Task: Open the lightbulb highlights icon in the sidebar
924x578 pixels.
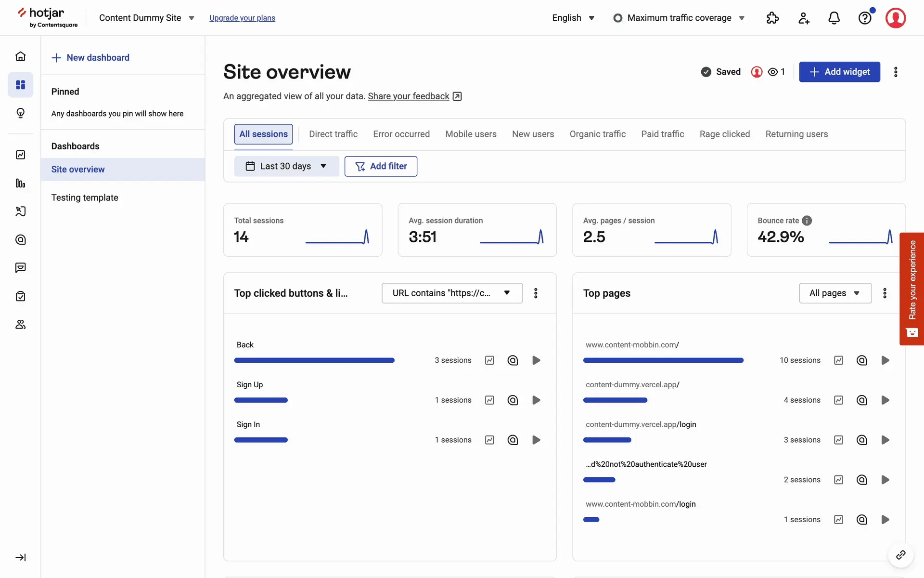Action: pos(20,113)
